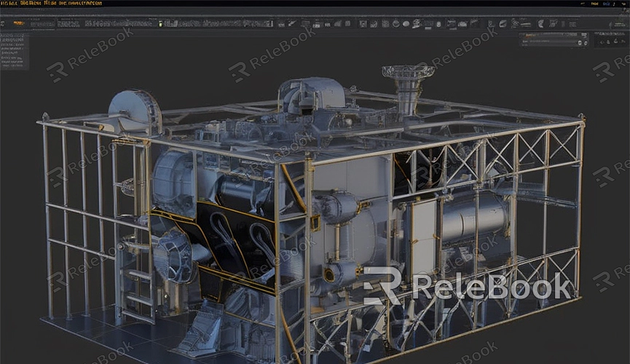Click the hatched grid square toolbar icon
The height and width of the screenshot is (364, 630).
385,24
